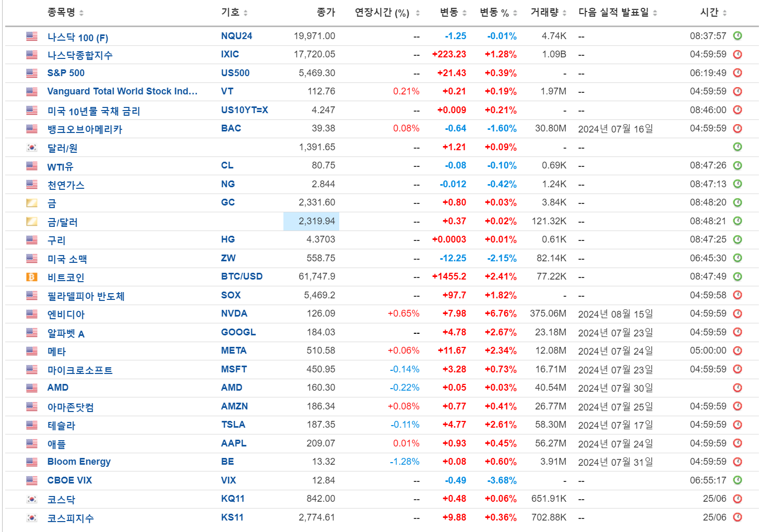Click the US flag icon beside Bloom Energy
Viewport: 761px width, 532px height.
[x=32, y=462]
